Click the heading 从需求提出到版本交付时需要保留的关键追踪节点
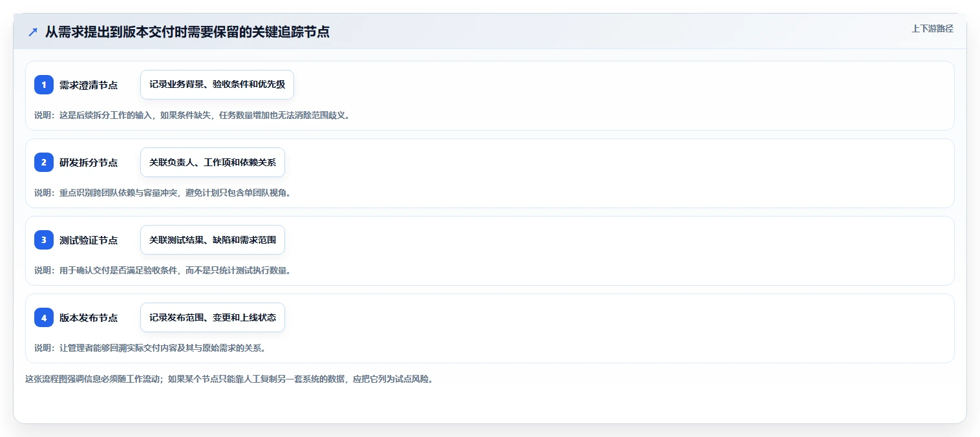Viewport: 980px width, 437px height. coord(187,32)
